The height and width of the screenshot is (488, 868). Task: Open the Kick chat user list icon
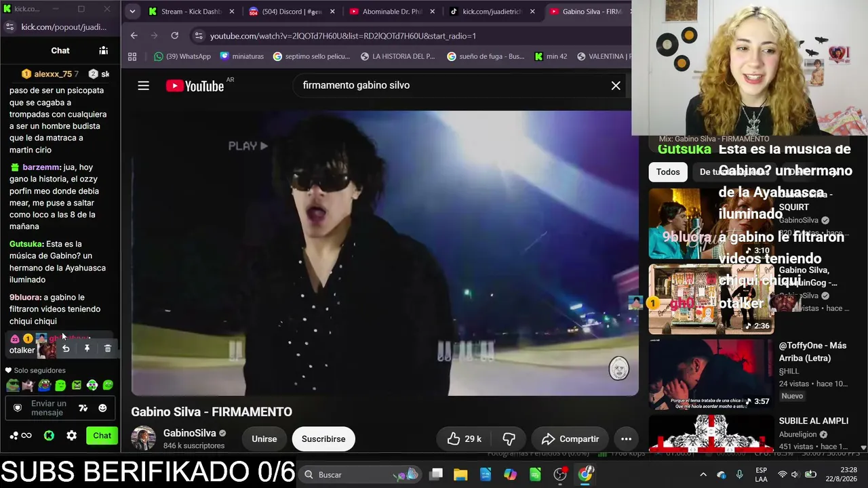click(103, 50)
